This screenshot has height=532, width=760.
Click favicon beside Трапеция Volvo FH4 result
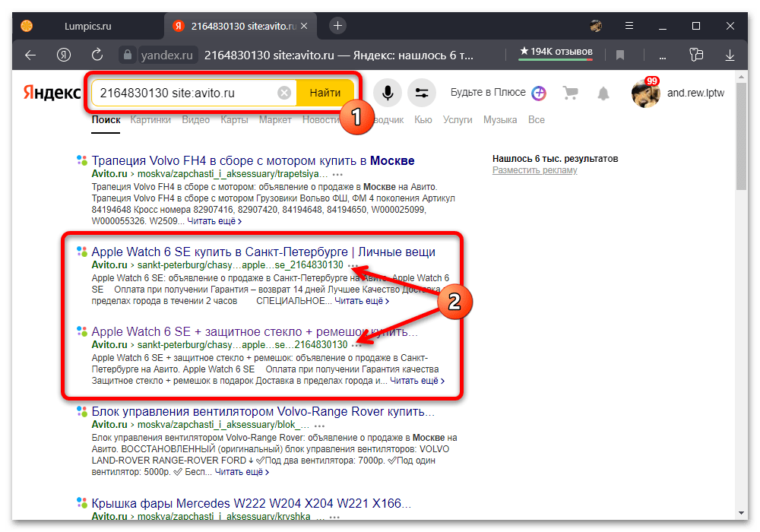coord(82,160)
